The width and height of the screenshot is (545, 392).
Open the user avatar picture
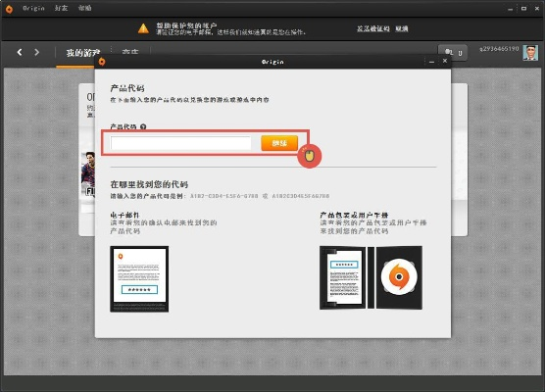click(x=530, y=53)
